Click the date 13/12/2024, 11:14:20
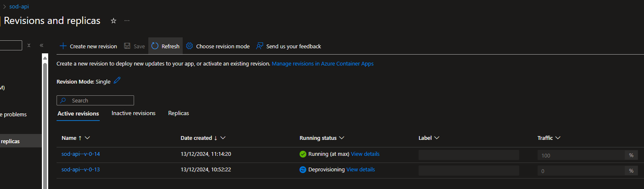Viewport: 644px width, 189px height. pyautogui.click(x=206, y=154)
